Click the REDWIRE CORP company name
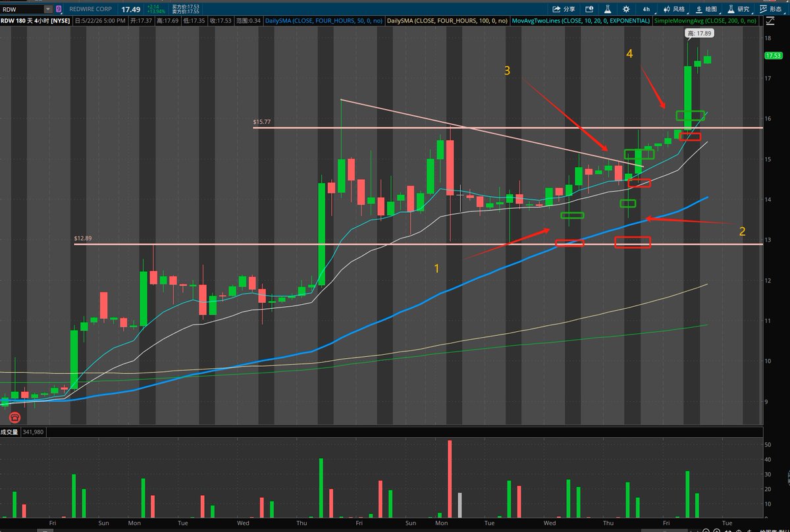Viewport: 790px width, 532px height. 90,9
